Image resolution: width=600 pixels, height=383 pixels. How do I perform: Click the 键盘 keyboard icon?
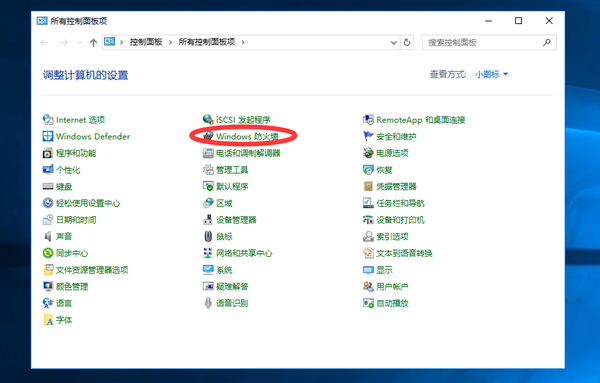pos(48,186)
